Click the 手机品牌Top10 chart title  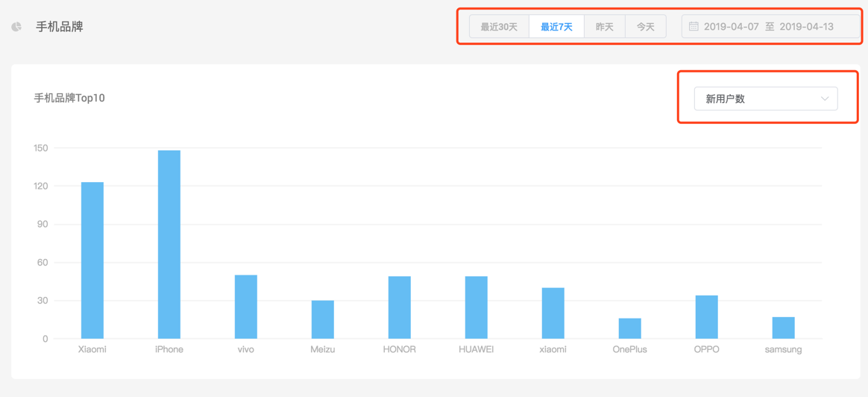[69, 98]
